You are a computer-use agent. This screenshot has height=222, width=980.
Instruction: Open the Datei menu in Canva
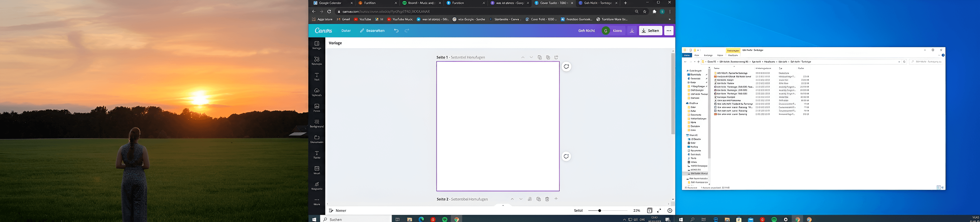[x=346, y=30]
